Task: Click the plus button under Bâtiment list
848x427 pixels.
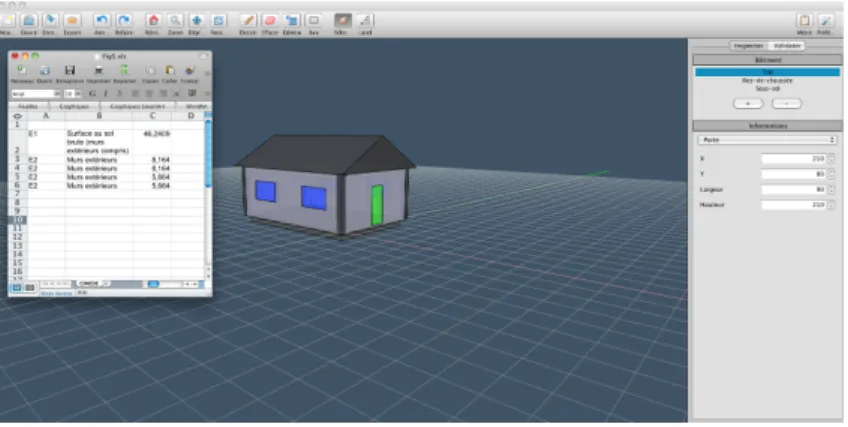Action: coord(748,103)
